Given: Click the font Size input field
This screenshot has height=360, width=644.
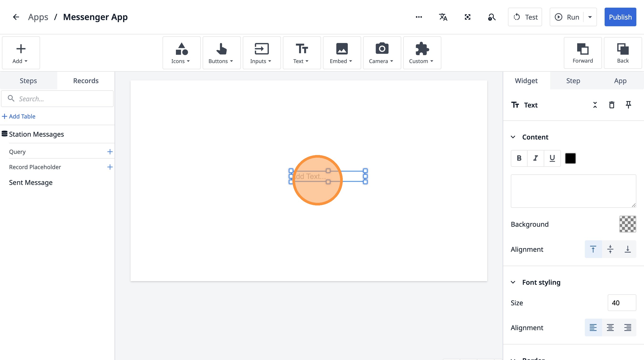Looking at the screenshot, I should coord(622,303).
